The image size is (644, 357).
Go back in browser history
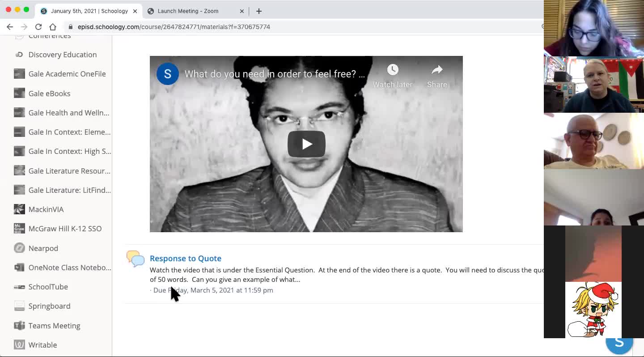[x=10, y=27]
